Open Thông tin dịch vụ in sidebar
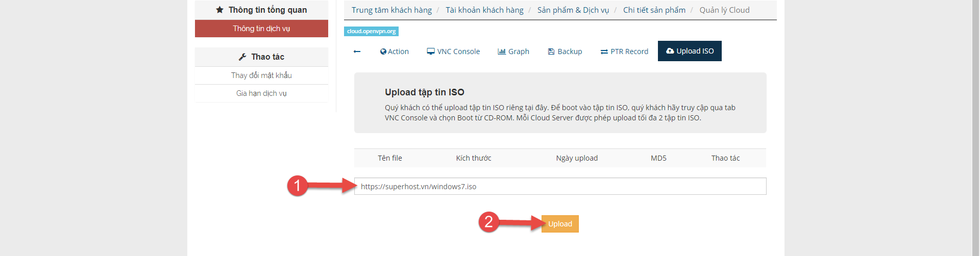This screenshot has height=256, width=980. pos(261,29)
